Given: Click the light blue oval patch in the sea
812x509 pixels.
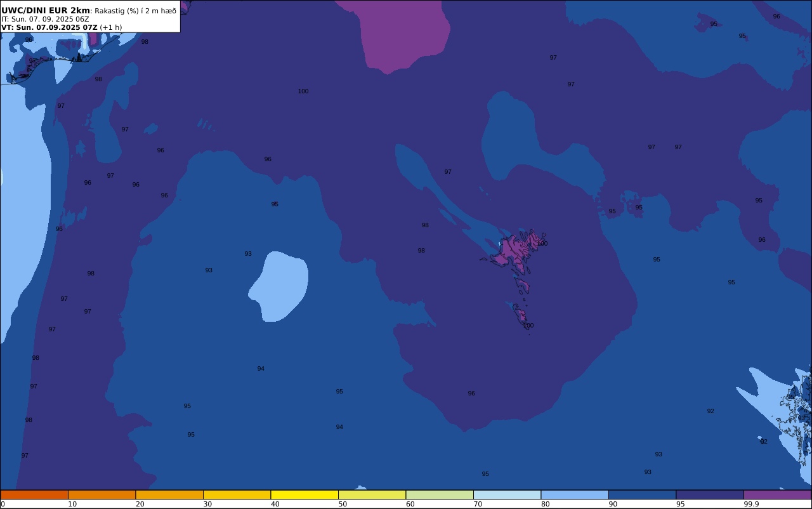Looking at the screenshot, I should [x=279, y=286].
